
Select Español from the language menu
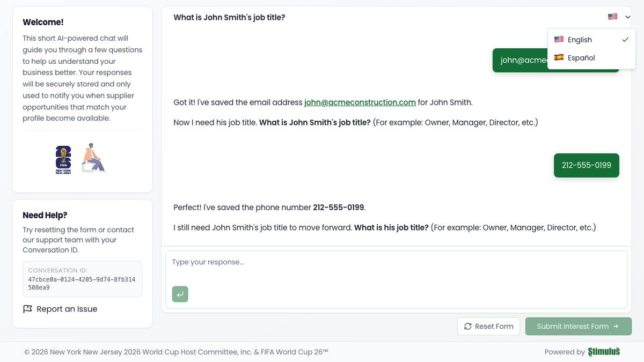[582, 57]
